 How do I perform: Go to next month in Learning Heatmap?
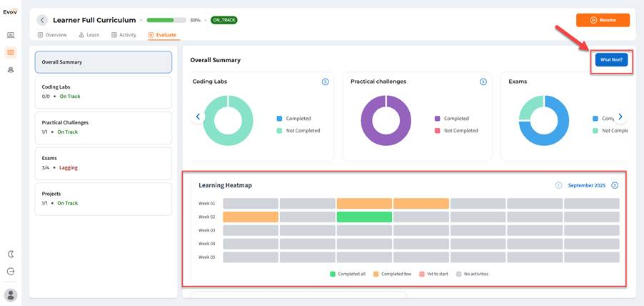click(615, 185)
